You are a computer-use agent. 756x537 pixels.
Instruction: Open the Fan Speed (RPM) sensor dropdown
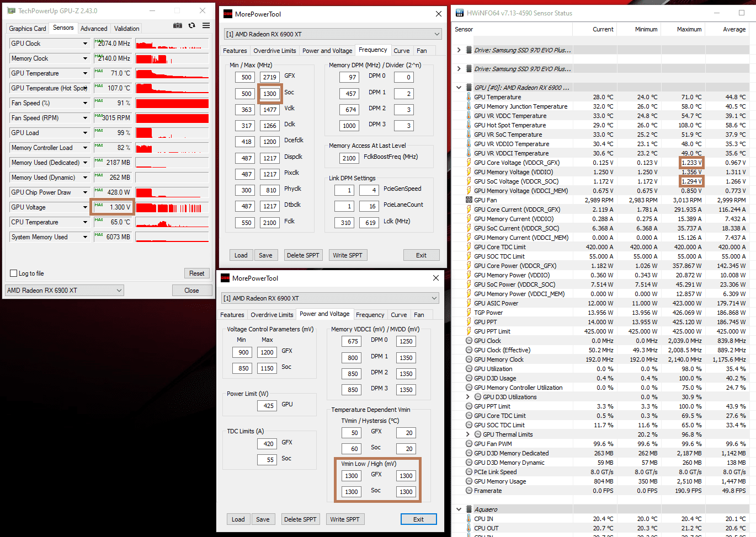85,118
